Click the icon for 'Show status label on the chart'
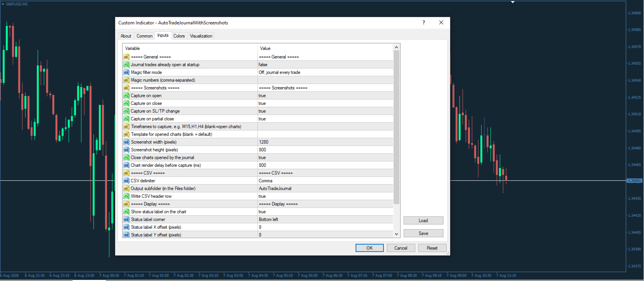This screenshot has width=644, height=281. tap(126, 212)
